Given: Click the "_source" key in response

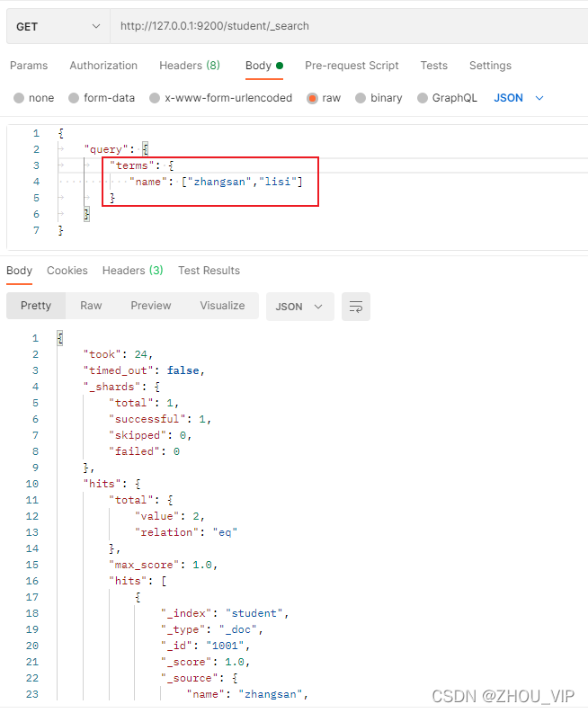Looking at the screenshot, I should coord(190,679).
